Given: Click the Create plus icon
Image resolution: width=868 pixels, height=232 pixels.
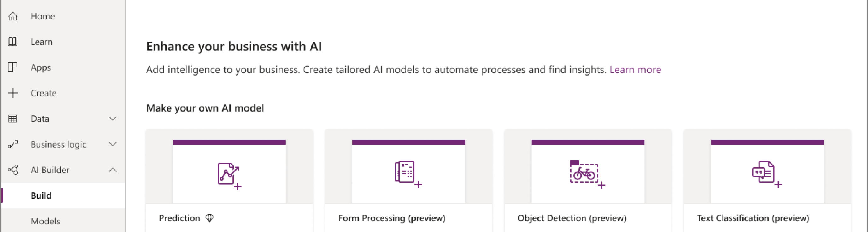Looking at the screenshot, I should point(13,93).
